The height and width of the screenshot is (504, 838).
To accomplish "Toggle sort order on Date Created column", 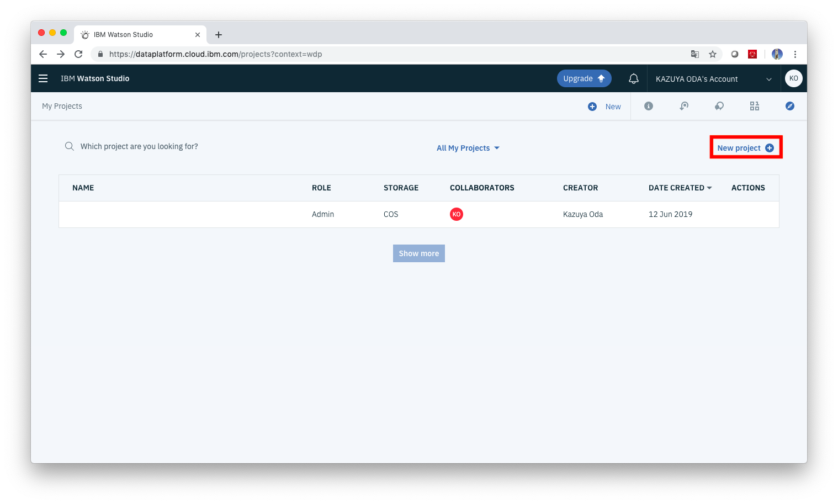I will point(680,188).
